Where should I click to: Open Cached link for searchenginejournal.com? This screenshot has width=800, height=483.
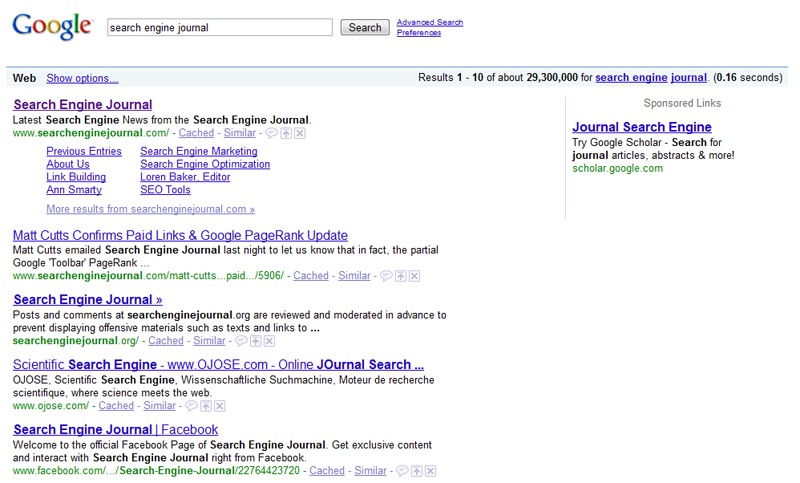(196, 133)
